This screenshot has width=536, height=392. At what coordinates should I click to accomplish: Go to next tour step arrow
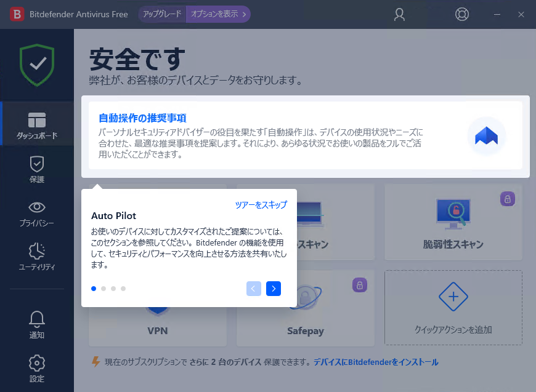pyautogui.click(x=274, y=289)
